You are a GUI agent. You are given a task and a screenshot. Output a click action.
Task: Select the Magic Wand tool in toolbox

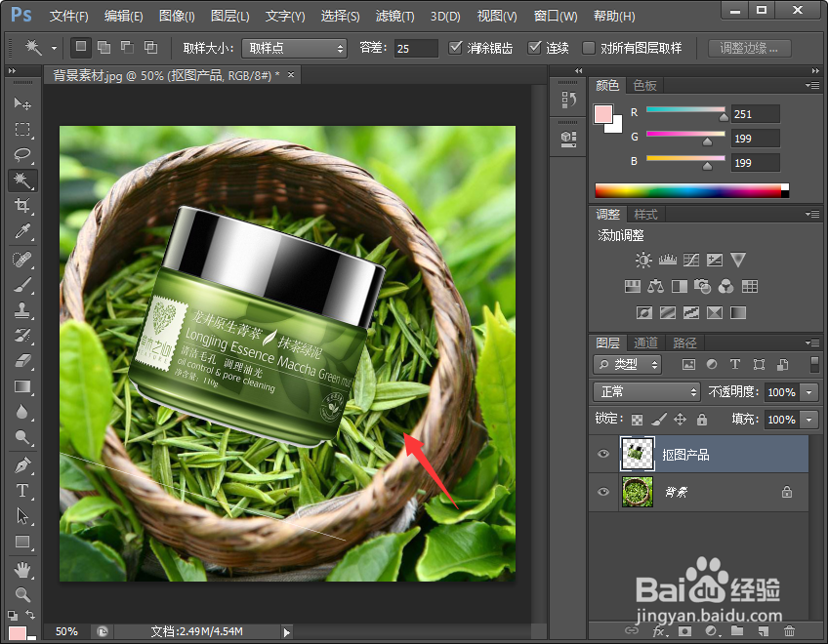tap(22, 181)
